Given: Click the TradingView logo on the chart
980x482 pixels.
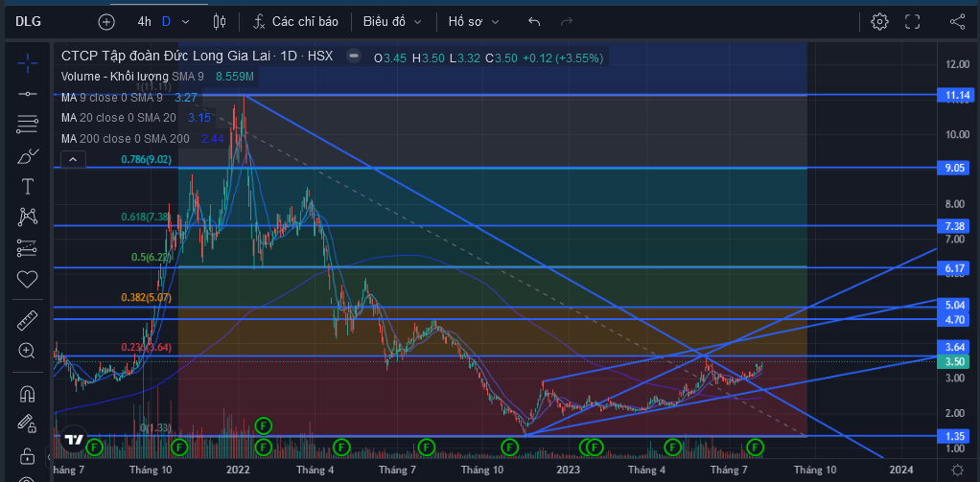Looking at the screenshot, I should pyautogui.click(x=74, y=439).
